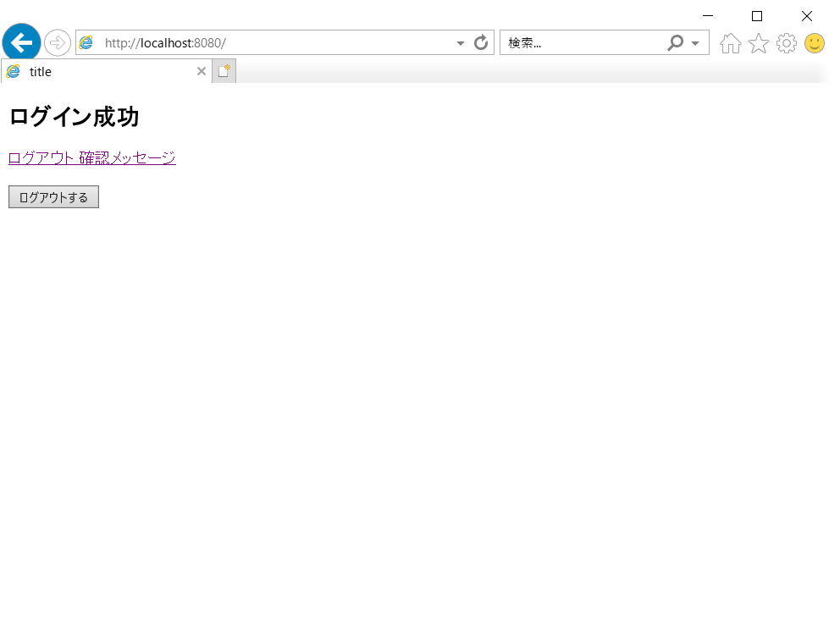Refresh the localhost page
The height and width of the screenshot is (623, 840).
click(481, 42)
